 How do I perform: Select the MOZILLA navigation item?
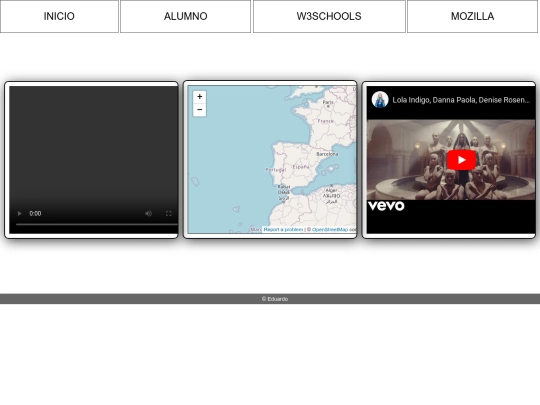coord(472,16)
